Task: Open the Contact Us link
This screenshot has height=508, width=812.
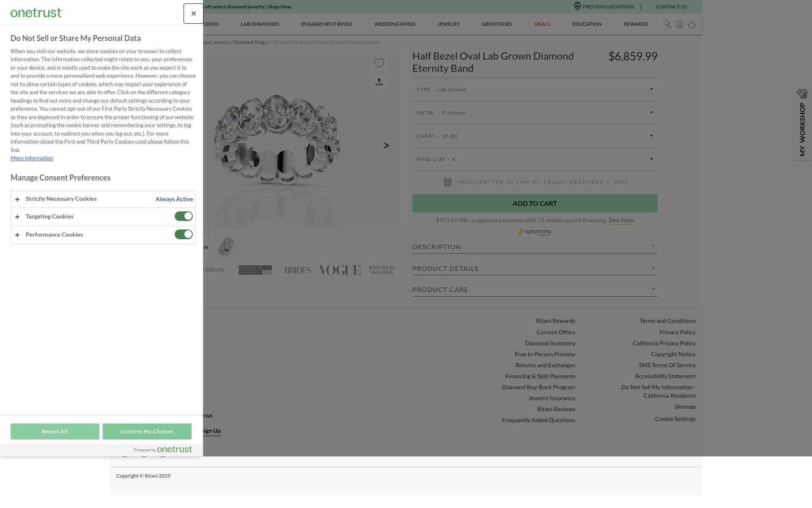Action: (671, 7)
